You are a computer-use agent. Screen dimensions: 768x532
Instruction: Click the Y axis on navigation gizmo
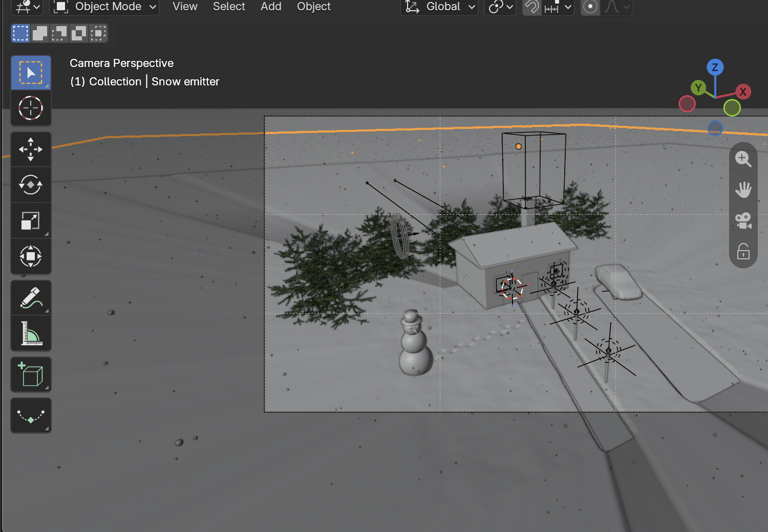698,88
